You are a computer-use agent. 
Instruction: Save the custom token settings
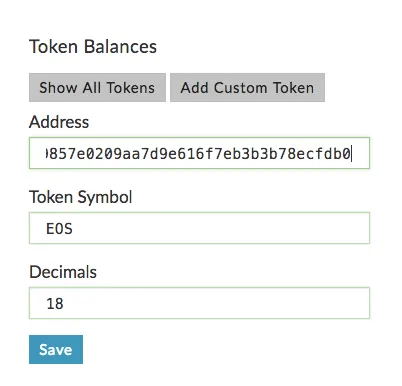(x=56, y=349)
